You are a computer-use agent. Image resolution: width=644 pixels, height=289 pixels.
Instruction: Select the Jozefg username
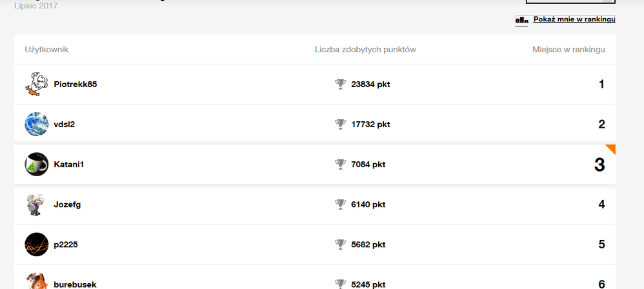coord(67,204)
